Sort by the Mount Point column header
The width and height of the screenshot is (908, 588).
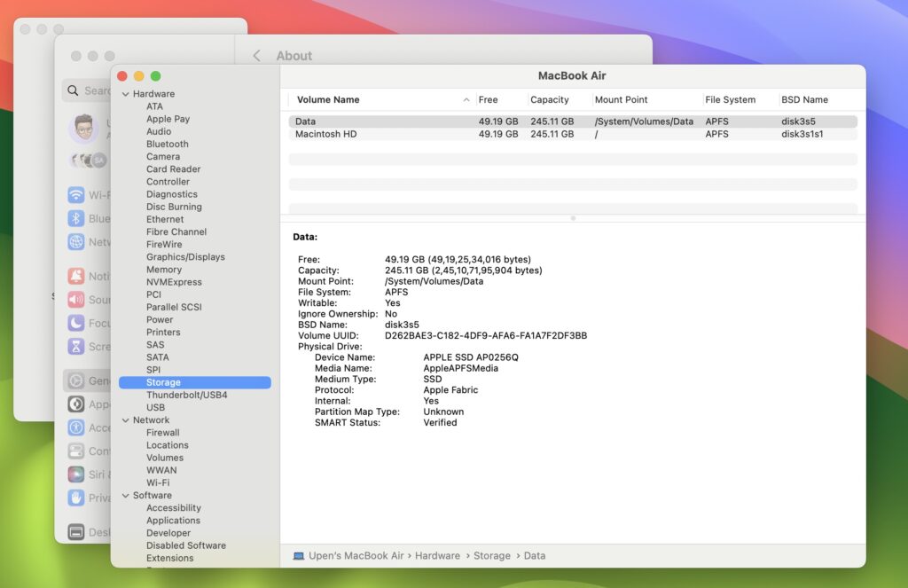[646, 99]
